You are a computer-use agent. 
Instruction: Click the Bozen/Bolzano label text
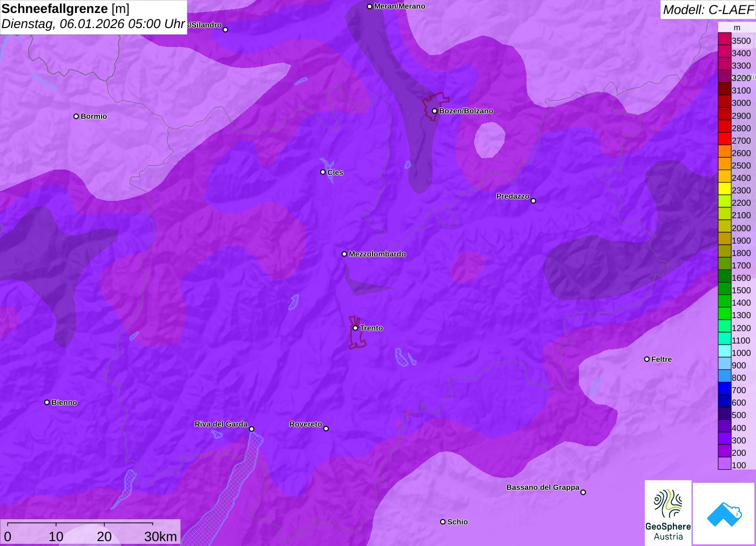click(466, 111)
